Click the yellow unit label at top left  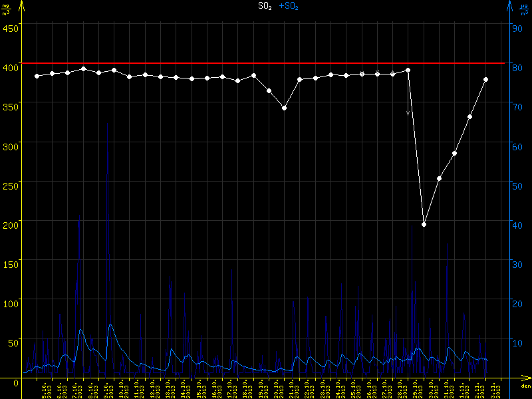pyautogui.click(x=6, y=10)
